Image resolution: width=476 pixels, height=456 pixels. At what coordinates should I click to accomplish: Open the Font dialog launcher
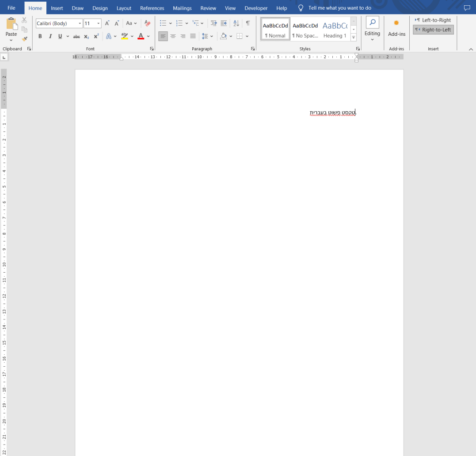pos(152,49)
